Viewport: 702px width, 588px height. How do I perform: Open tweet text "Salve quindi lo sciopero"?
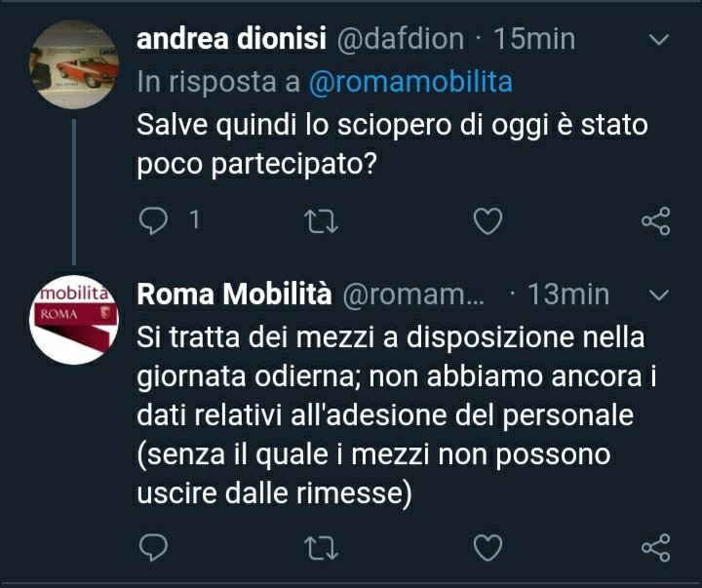[390, 144]
